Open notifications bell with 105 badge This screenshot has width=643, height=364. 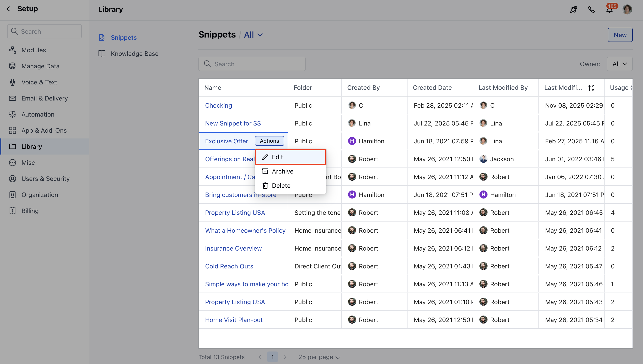click(609, 10)
